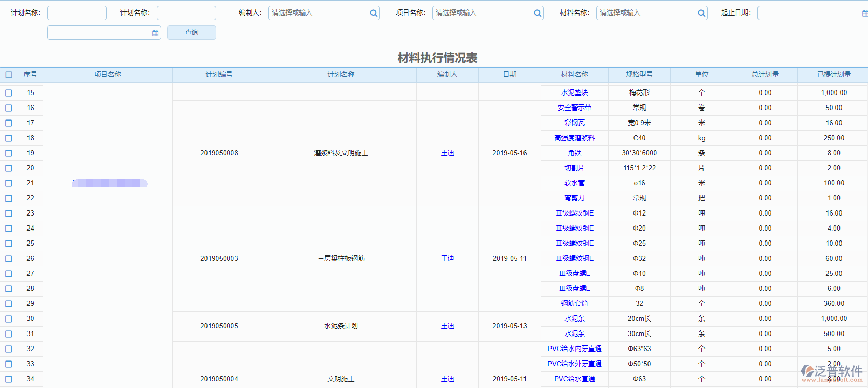The width and height of the screenshot is (868, 388).
Task: Click the 规格型号 column header
Action: pos(639,75)
